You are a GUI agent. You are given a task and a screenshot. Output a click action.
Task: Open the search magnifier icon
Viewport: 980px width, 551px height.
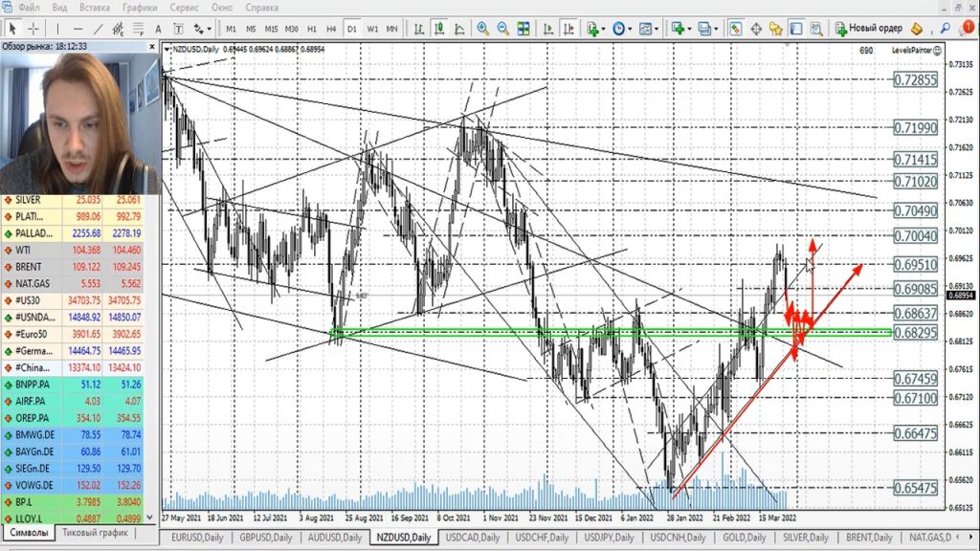[945, 29]
